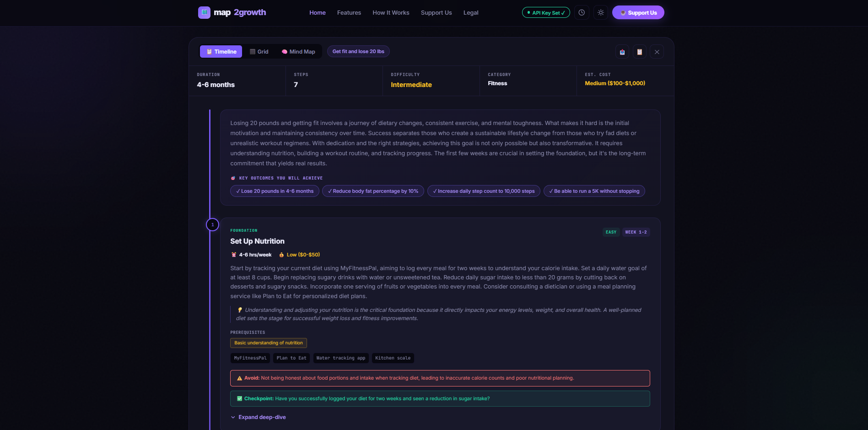The height and width of the screenshot is (430, 868).
Task: Click the 'Get fit and lose 20 lbs' chip
Action: (x=358, y=51)
